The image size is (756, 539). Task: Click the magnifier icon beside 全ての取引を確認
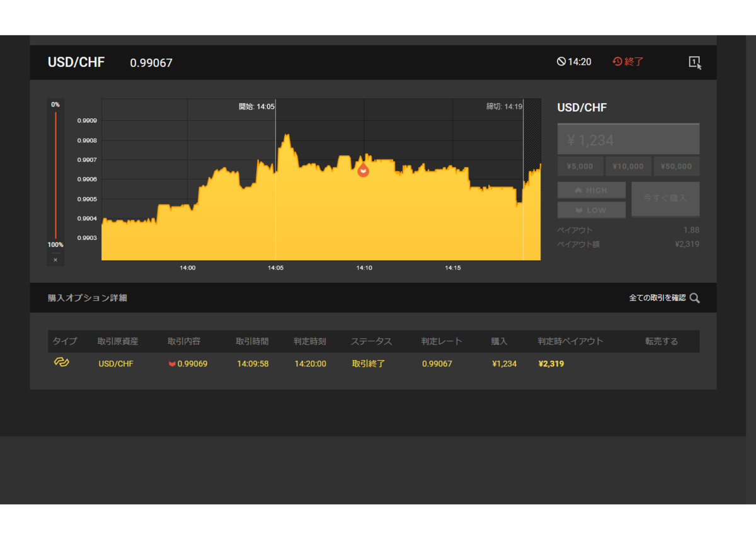click(694, 298)
